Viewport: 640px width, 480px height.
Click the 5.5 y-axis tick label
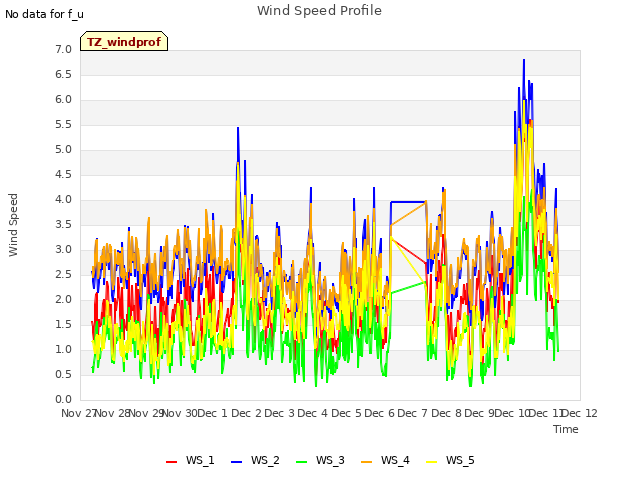pyautogui.click(x=63, y=124)
